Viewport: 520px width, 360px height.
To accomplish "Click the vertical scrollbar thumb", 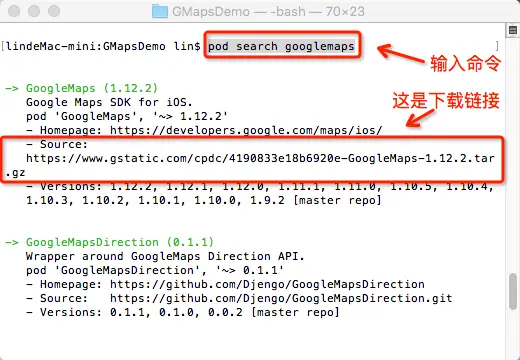I will [513, 292].
